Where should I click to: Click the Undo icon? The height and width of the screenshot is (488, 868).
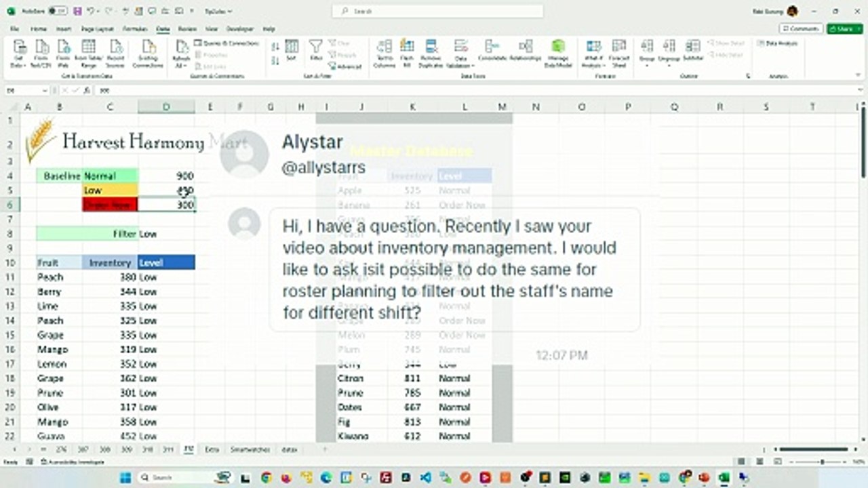(x=91, y=12)
